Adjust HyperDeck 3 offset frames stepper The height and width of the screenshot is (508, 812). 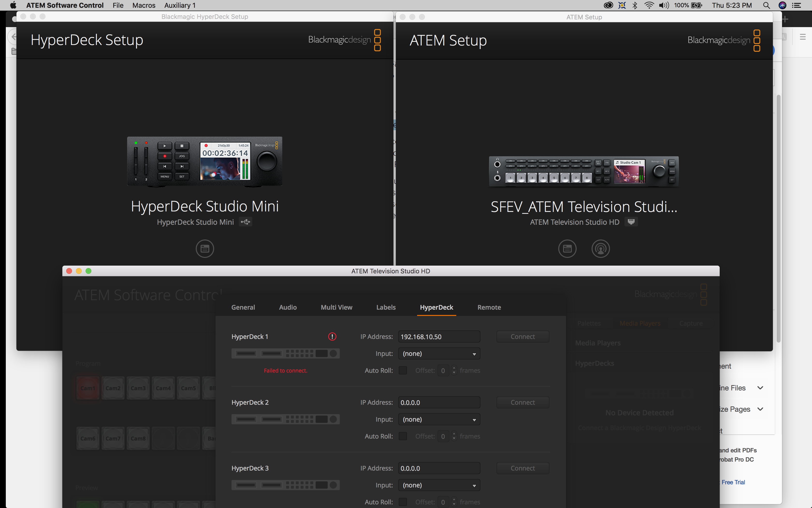tap(454, 502)
